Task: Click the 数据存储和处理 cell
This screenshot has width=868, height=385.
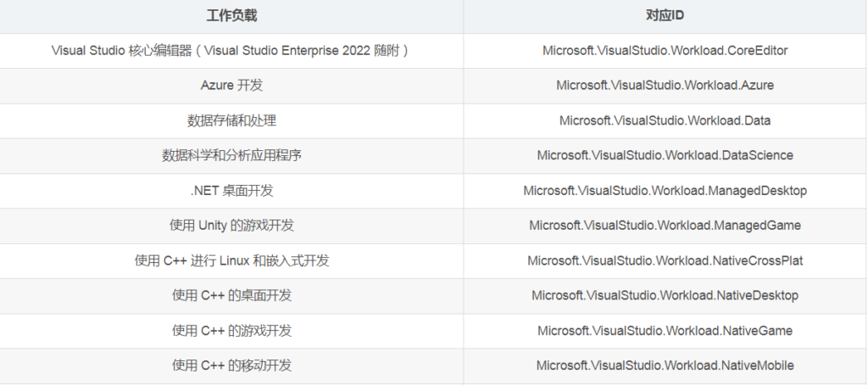Action: coord(231,120)
